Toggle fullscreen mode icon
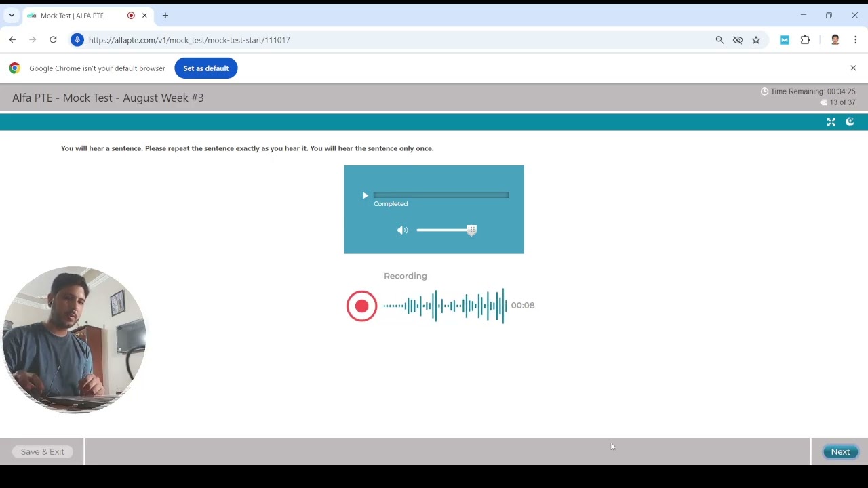This screenshot has width=868, height=488. tap(831, 122)
